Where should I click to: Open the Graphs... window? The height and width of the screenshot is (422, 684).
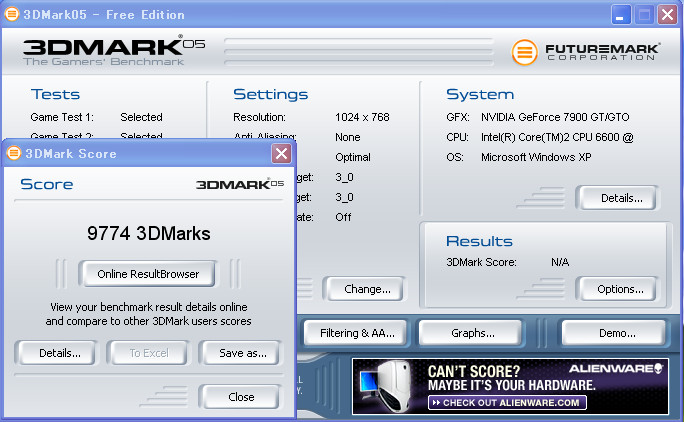tap(472, 333)
